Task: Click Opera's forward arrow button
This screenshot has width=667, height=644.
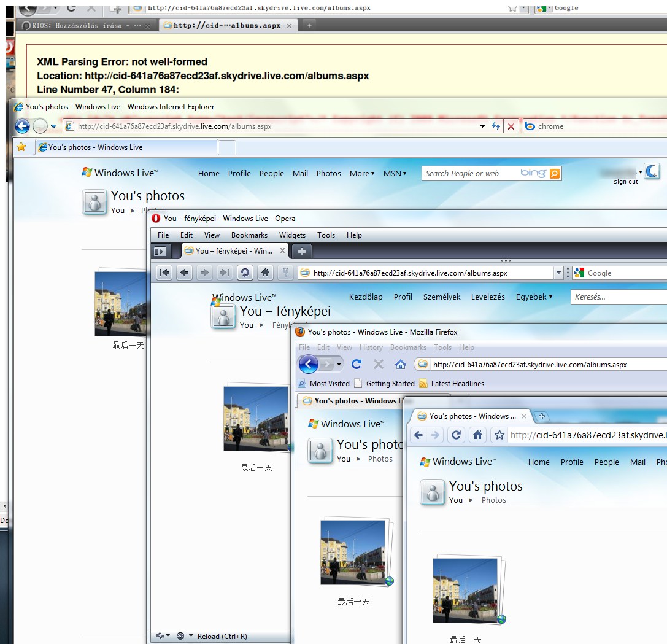Action: click(204, 273)
